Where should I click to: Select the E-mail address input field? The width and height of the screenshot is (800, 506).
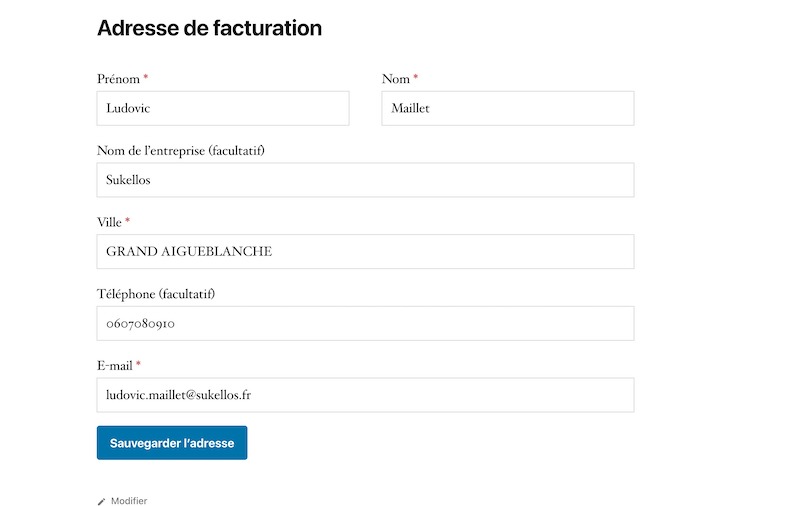click(x=365, y=395)
